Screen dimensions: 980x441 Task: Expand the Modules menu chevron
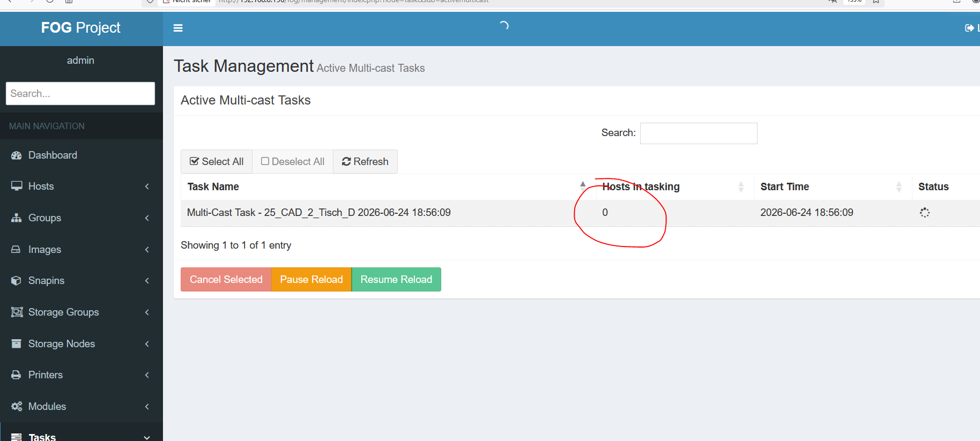147,407
